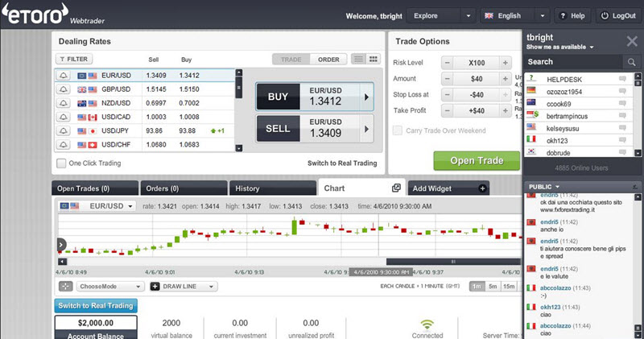Select the 15m candle interval
644x339 pixels.
click(509, 287)
